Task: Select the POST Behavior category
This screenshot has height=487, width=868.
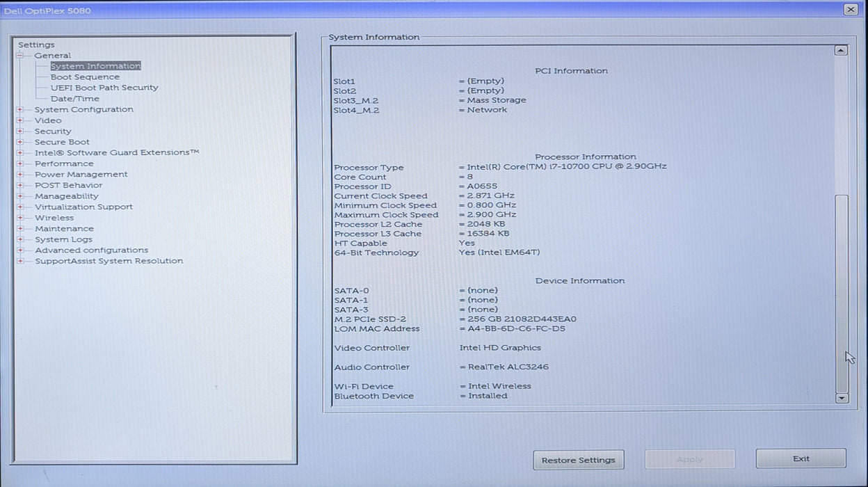Action: pyautogui.click(x=68, y=185)
